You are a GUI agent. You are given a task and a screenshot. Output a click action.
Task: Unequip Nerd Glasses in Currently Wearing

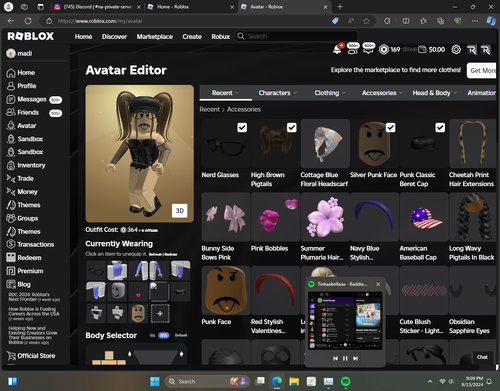pos(96,271)
